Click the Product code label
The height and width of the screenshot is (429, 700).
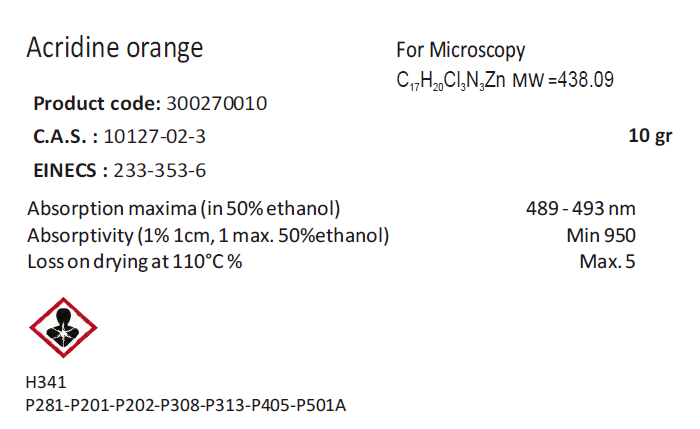point(96,104)
